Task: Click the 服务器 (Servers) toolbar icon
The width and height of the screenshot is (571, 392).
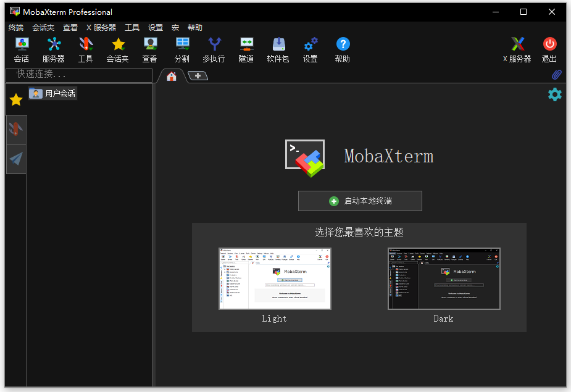Action: click(54, 50)
